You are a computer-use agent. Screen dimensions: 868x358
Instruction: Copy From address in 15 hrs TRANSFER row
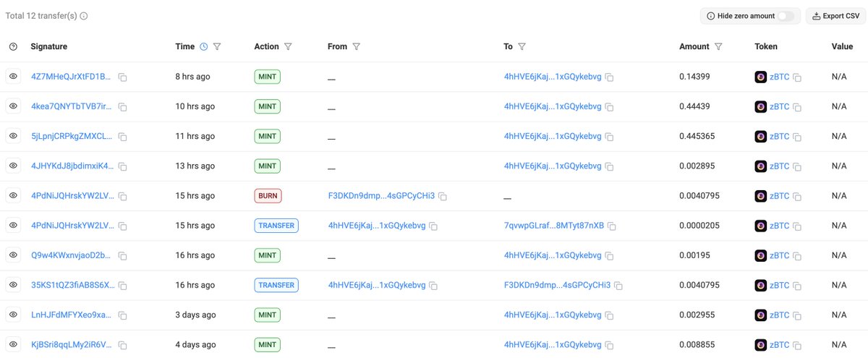[x=434, y=226]
